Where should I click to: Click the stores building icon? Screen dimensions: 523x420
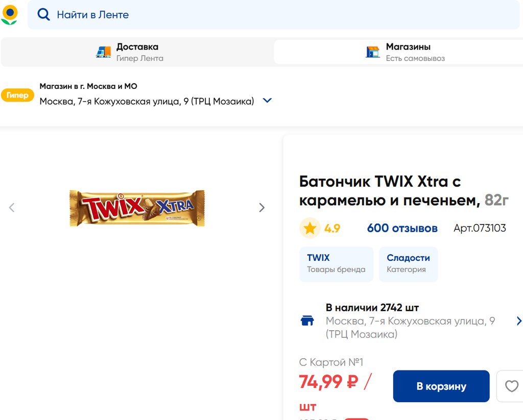(373, 52)
